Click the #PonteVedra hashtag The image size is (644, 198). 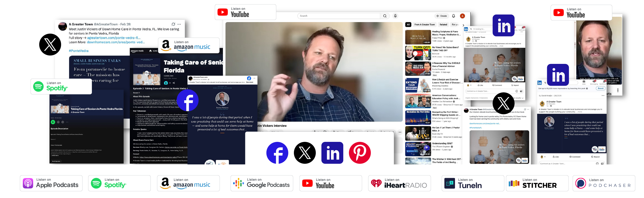point(79,51)
